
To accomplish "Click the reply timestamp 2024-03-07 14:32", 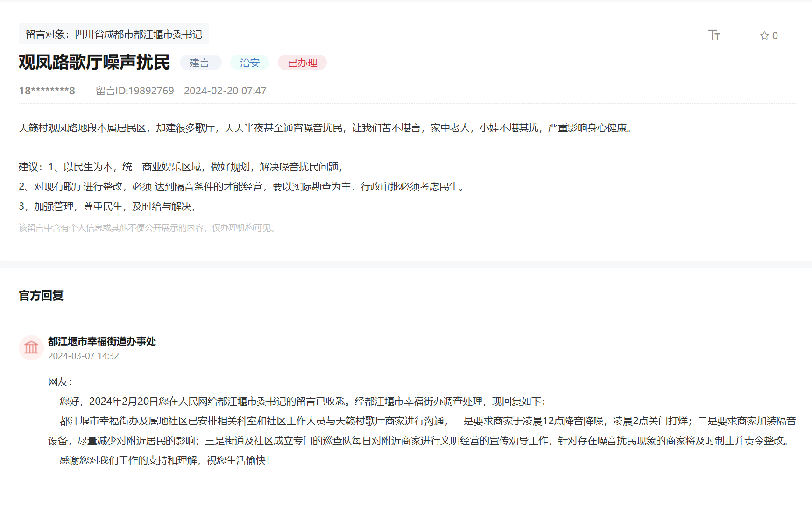I will click(84, 356).
